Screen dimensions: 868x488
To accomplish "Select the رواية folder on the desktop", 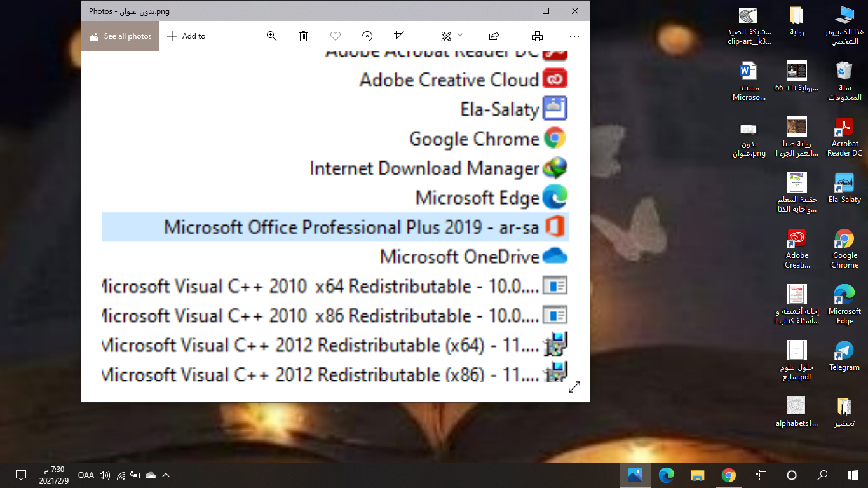I will [797, 22].
